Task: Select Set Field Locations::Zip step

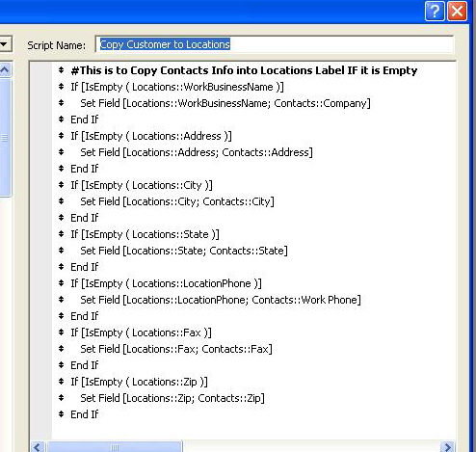Action: coord(172,398)
